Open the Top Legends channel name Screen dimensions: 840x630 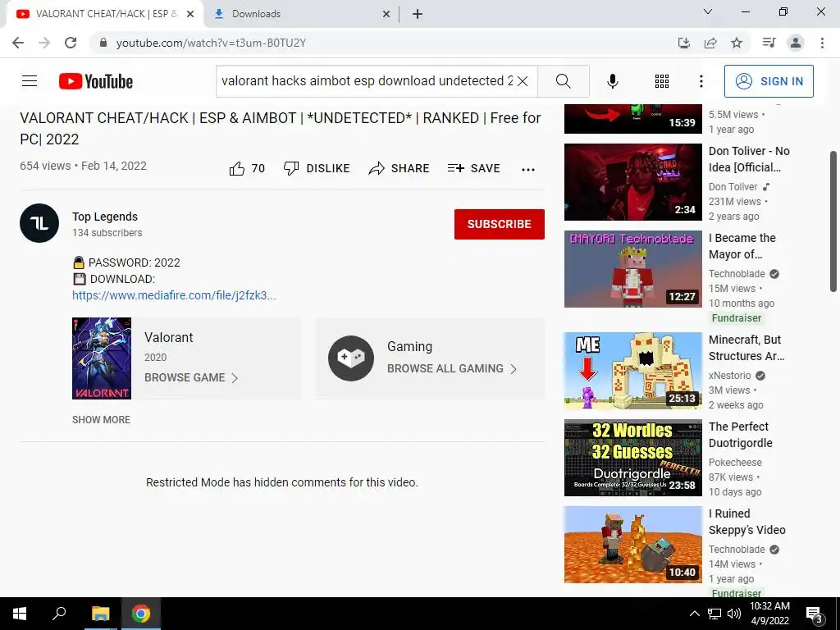[105, 217]
